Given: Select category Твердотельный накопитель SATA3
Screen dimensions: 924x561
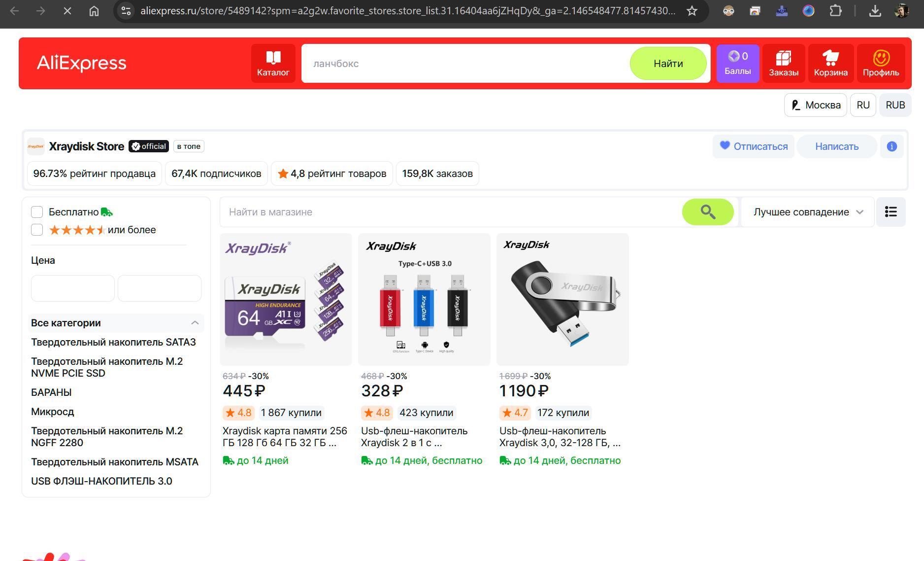Looking at the screenshot, I should 113,342.
